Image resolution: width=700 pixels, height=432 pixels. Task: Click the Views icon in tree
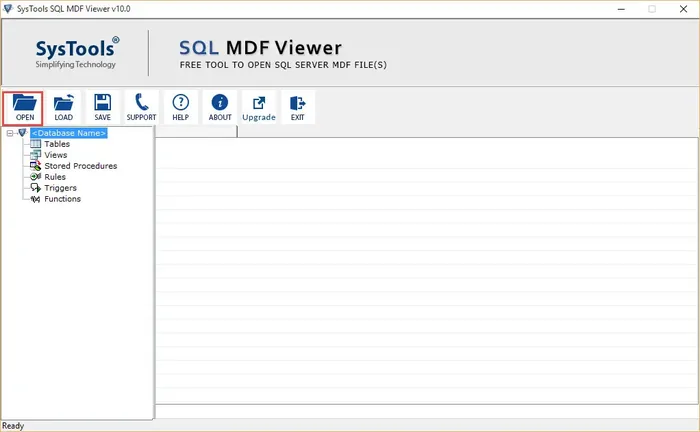point(35,155)
